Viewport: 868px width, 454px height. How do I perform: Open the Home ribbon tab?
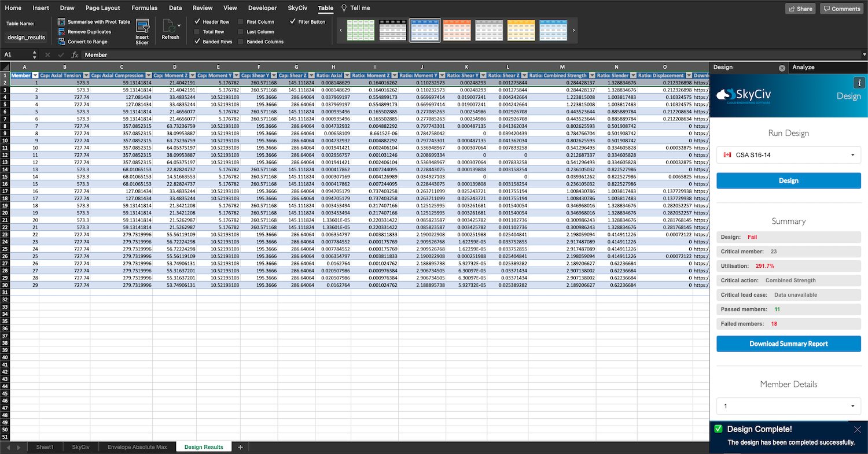pos(13,8)
